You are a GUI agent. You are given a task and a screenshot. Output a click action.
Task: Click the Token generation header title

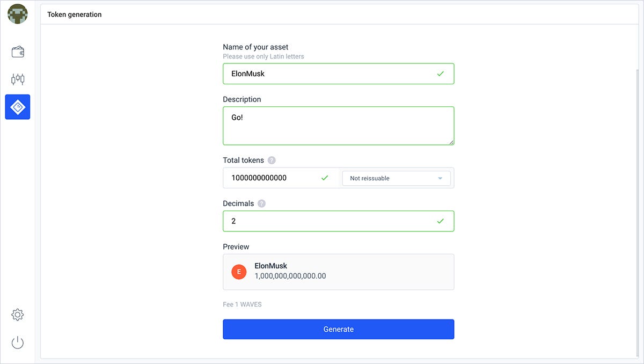pos(74,14)
